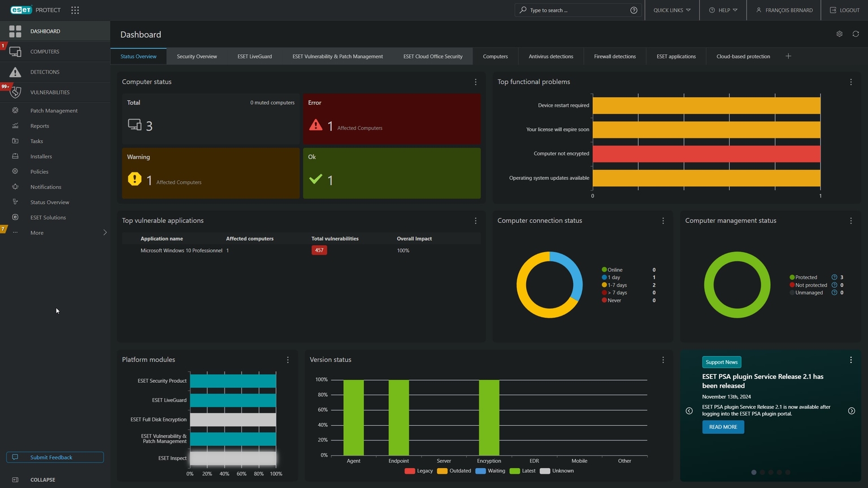
Task: Click the Error affected computers tile
Action: coord(392,119)
